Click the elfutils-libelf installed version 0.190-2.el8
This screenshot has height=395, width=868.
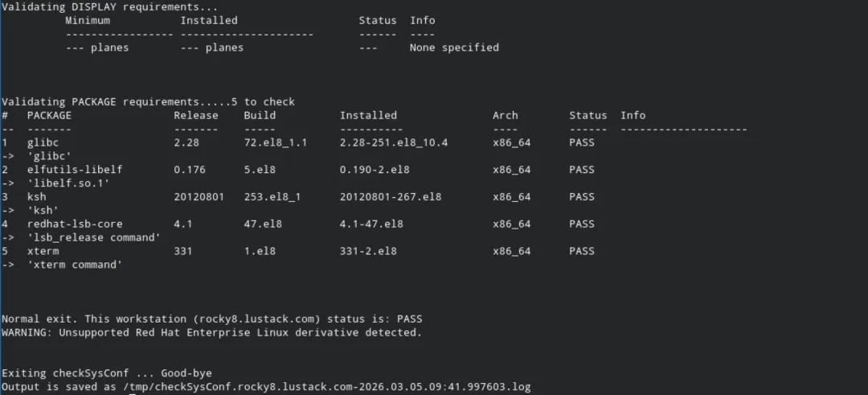pyautogui.click(x=375, y=170)
